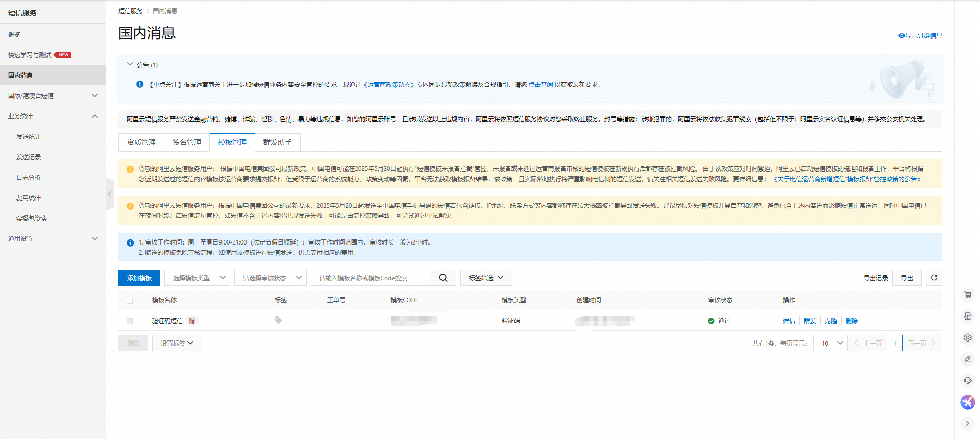The width and height of the screenshot is (980, 439).
Task: Open 导出记录 link
Action: [876, 278]
